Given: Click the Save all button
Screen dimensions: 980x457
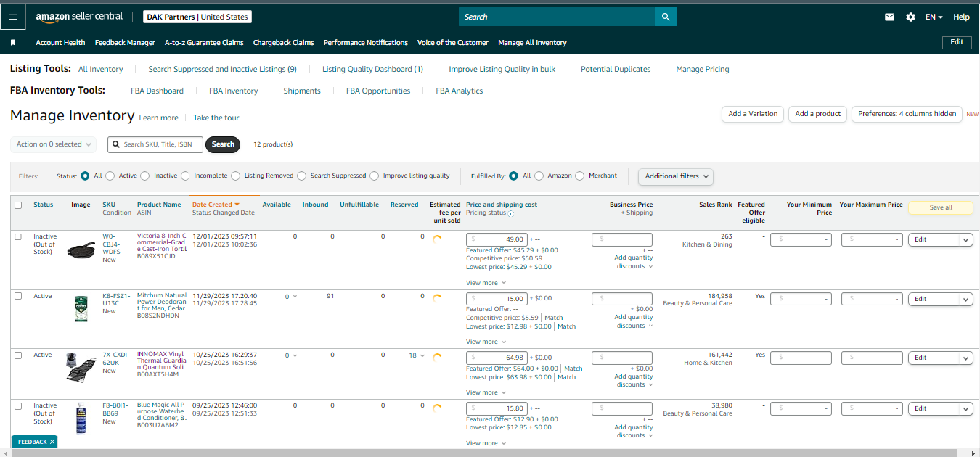Looking at the screenshot, I should (x=941, y=207).
